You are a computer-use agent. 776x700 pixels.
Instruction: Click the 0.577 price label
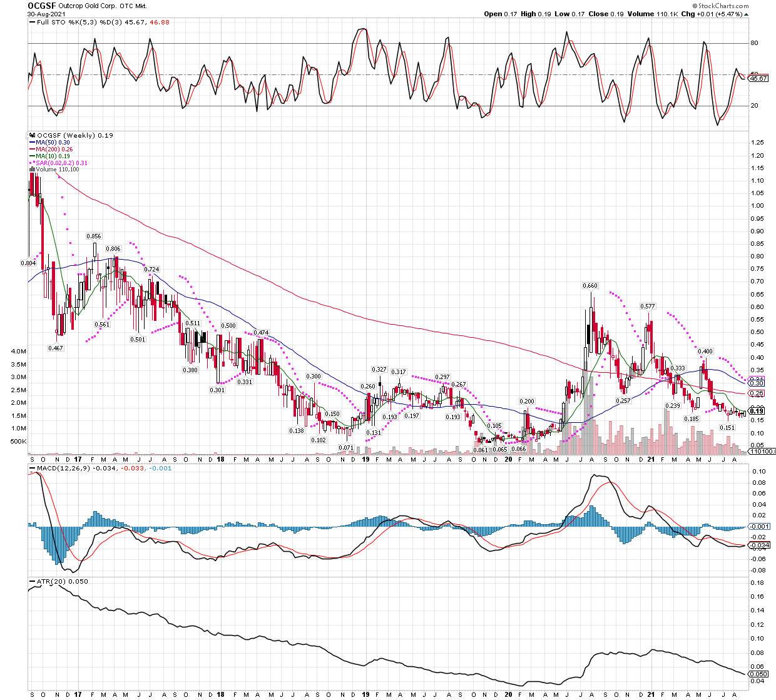[x=648, y=307]
